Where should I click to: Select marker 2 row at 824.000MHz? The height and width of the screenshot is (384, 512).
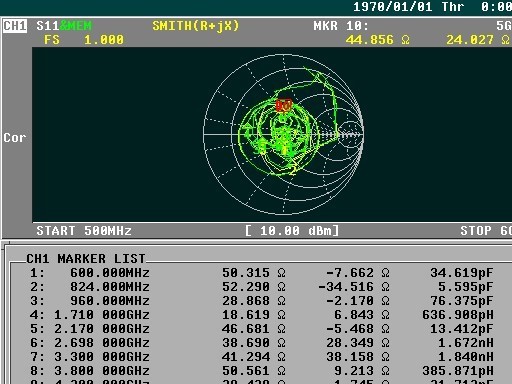click(x=261, y=287)
